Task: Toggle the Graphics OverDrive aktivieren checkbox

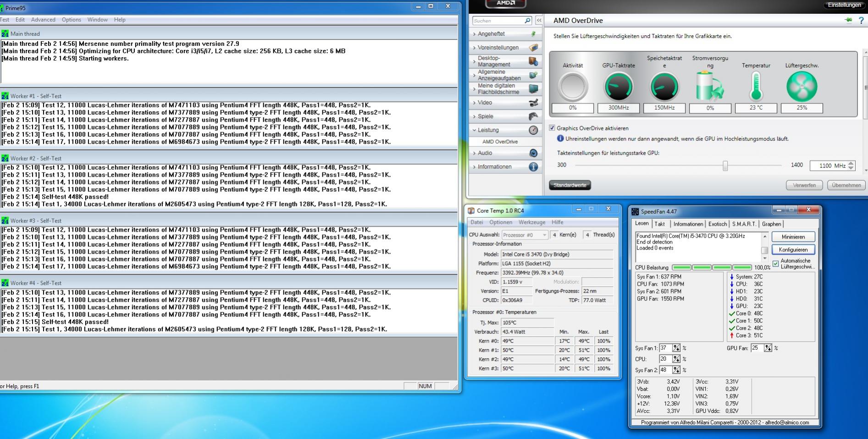Action: 552,128
